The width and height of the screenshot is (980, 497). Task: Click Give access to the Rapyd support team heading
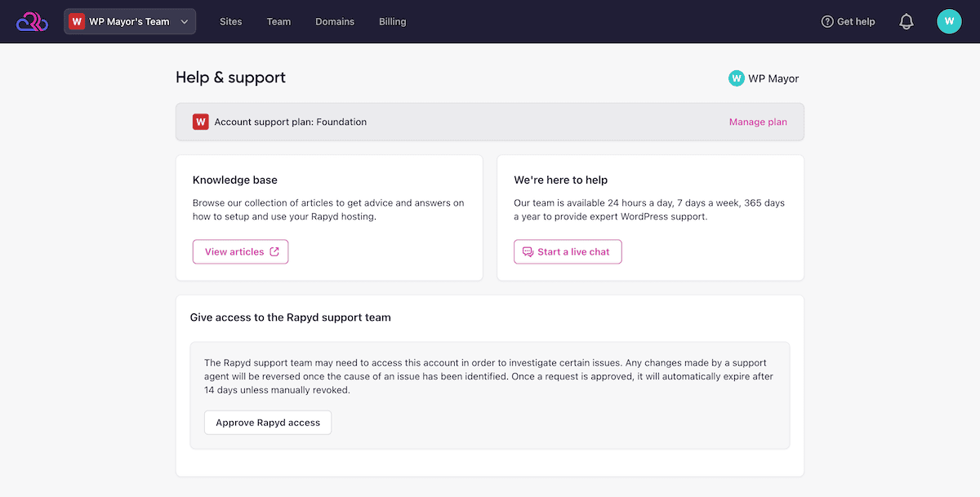(291, 317)
